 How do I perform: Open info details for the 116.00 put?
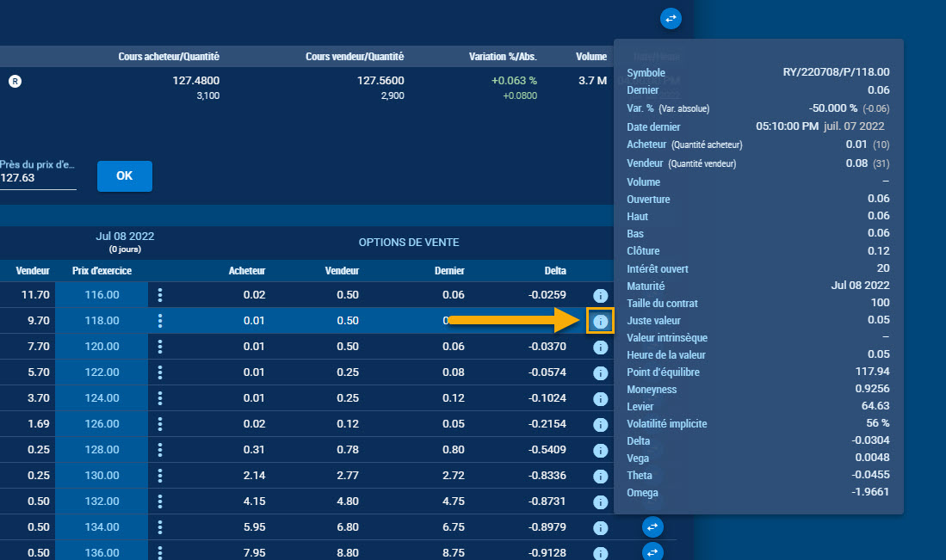601,296
